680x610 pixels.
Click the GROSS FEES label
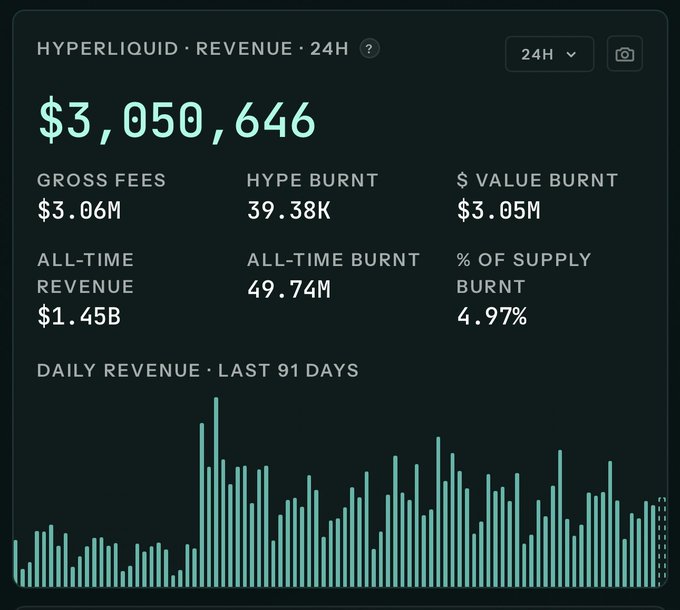coord(101,180)
